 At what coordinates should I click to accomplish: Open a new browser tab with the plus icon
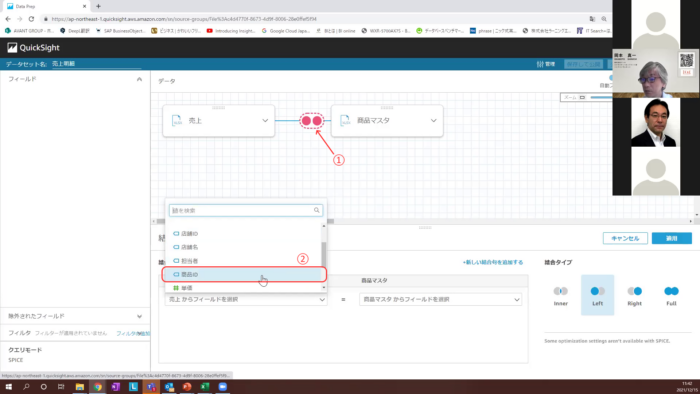[98, 6]
